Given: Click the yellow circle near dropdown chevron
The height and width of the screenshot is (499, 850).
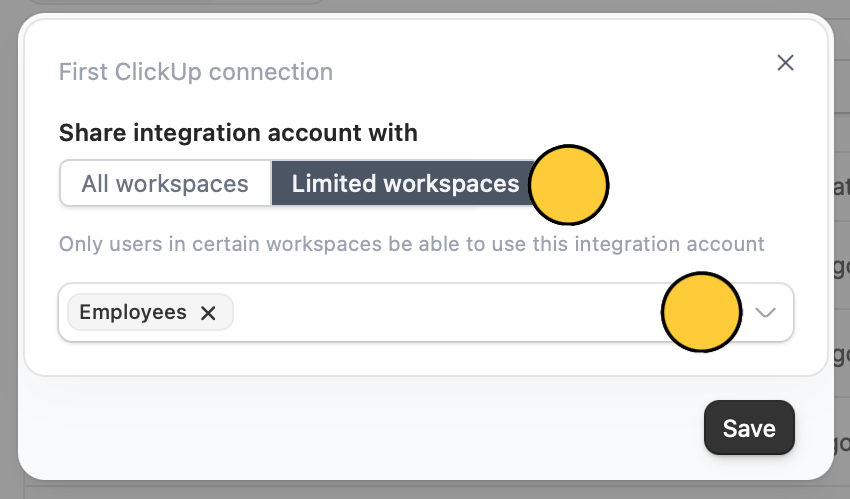Looking at the screenshot, I should click(701, 312).
